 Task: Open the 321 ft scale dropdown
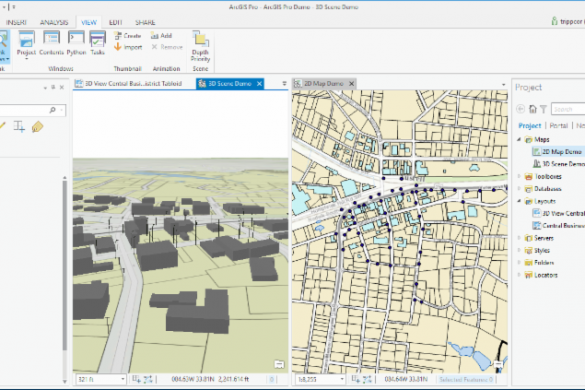click(x=123, y=379)
